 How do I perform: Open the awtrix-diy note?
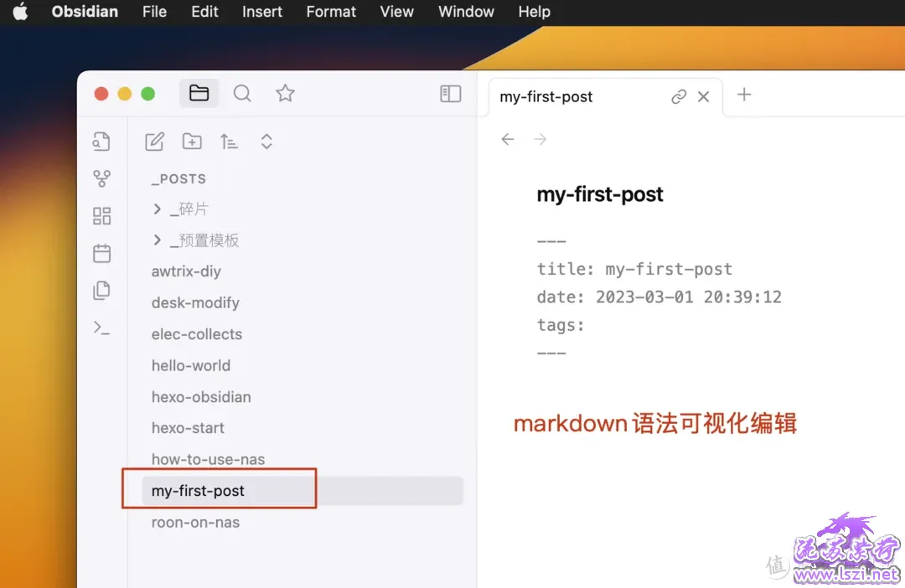pos(186,271)
